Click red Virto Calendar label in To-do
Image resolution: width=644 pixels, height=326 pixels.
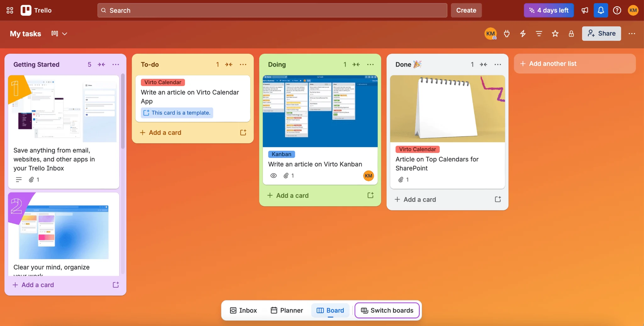[163, 82]
